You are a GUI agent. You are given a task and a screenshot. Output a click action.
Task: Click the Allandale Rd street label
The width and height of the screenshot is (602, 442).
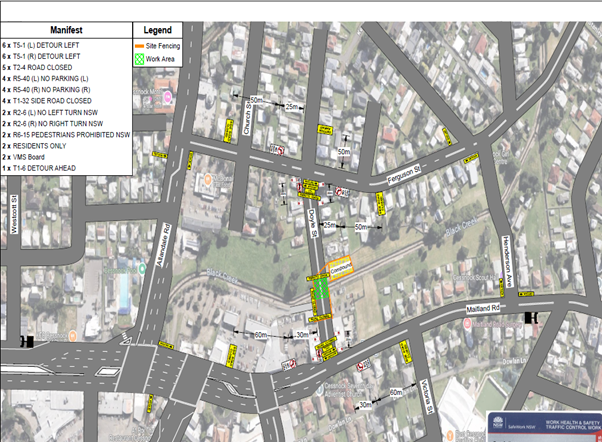click(164, 245)
